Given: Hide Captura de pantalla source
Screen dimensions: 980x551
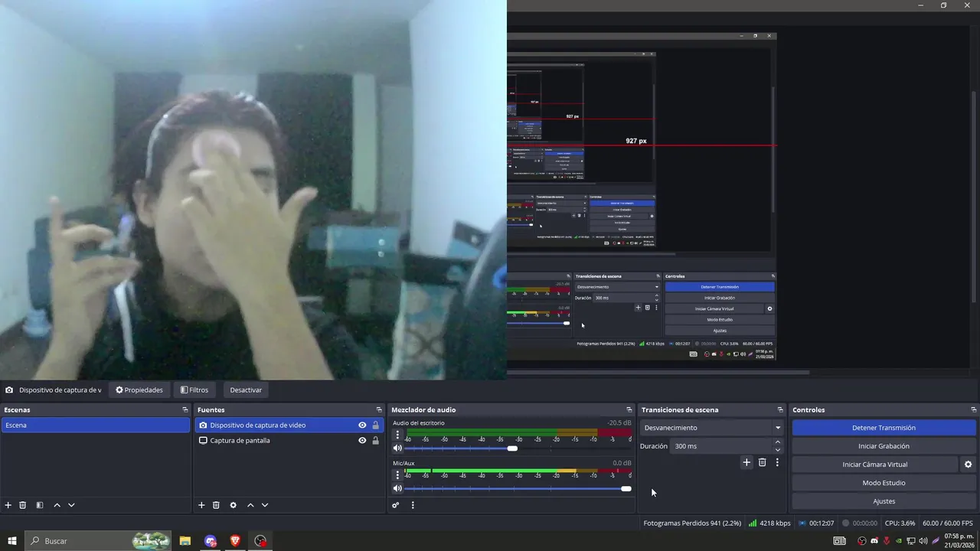Looking at the screenshot, I should (362, 441).
